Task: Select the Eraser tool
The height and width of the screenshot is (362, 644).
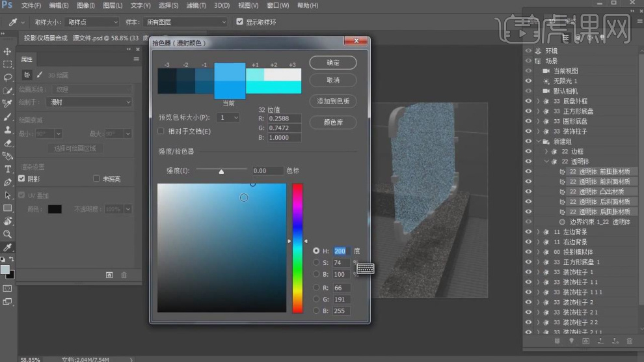Action: (8, 143)
